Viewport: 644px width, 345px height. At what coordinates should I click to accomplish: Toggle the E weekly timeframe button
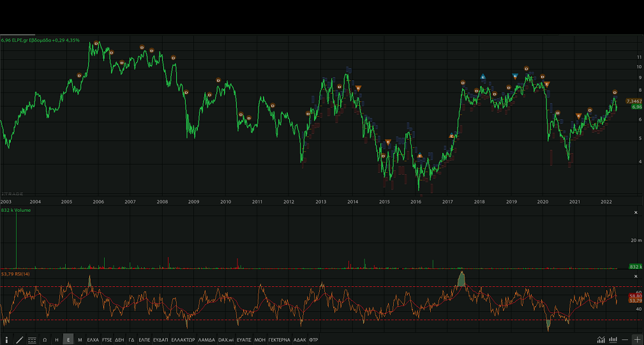(x=68, y=340)
